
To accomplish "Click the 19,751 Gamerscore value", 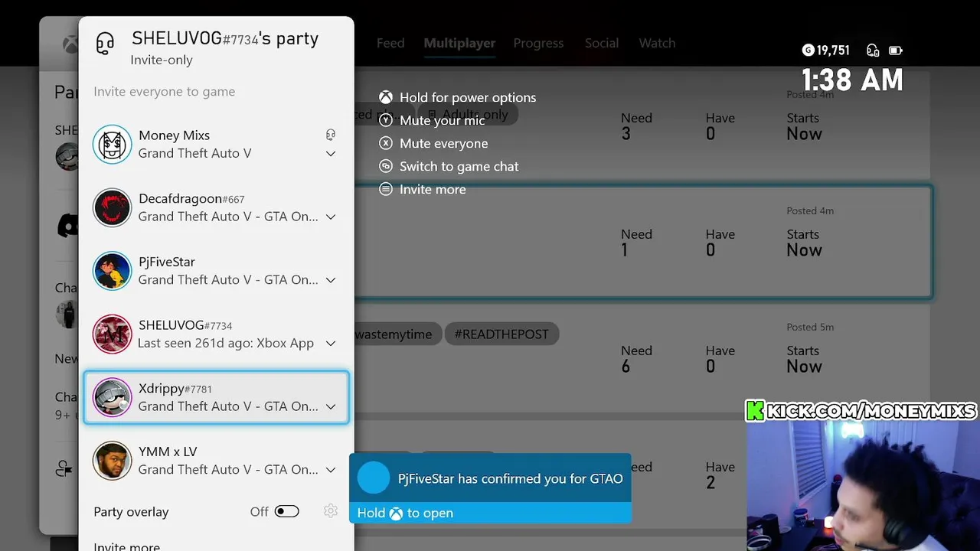I will (833, 51).
